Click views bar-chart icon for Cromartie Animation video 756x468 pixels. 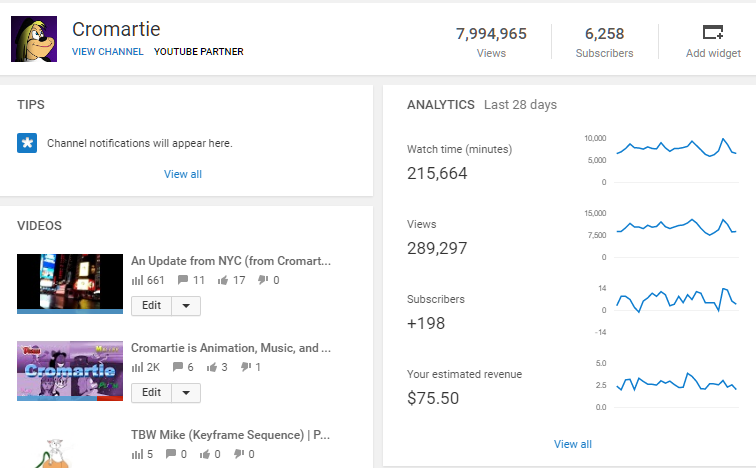(x=137, y=367)
